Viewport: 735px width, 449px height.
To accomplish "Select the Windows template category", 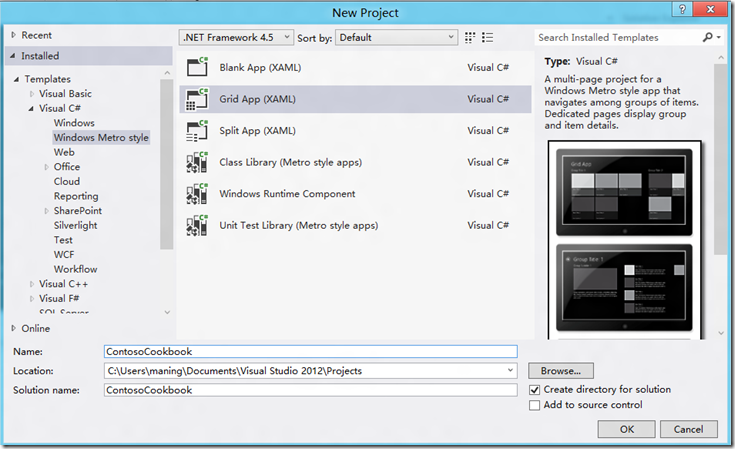I will [74, 123].
